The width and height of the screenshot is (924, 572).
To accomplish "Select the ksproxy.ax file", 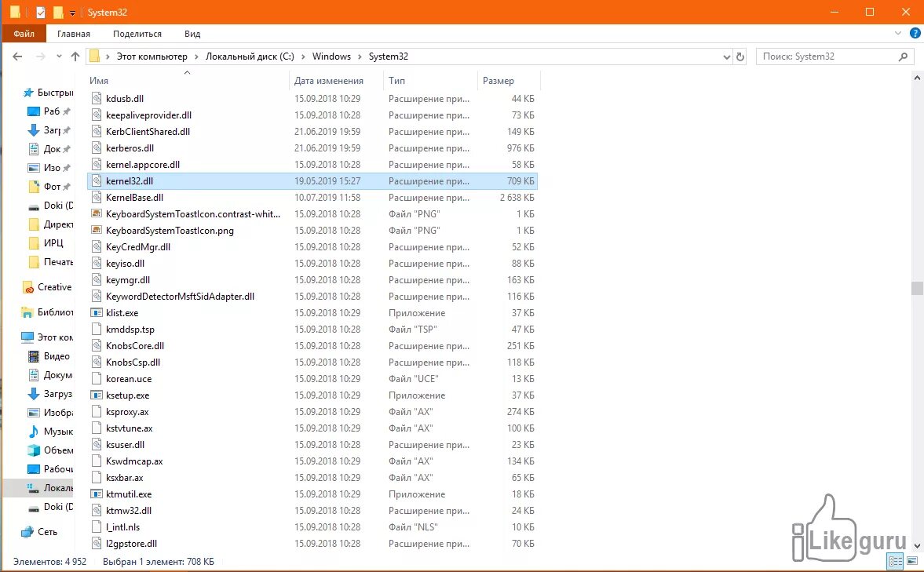I will pos(312,412).
